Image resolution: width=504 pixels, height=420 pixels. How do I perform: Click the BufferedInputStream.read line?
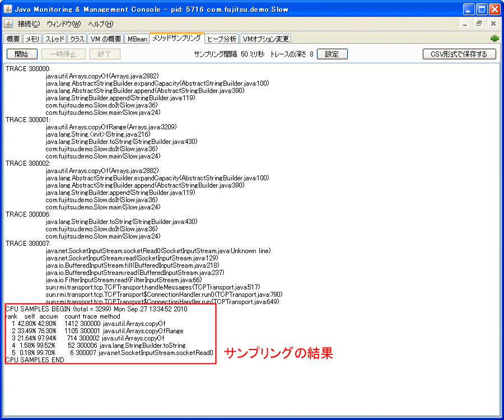pos(135,273)
